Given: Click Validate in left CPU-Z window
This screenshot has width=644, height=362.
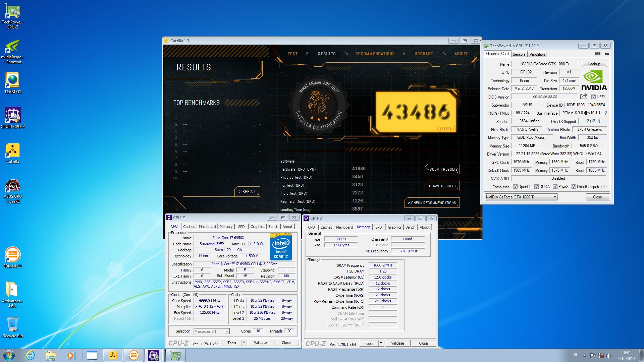Looking at the screenshot, I should click(x=260, y=343).
